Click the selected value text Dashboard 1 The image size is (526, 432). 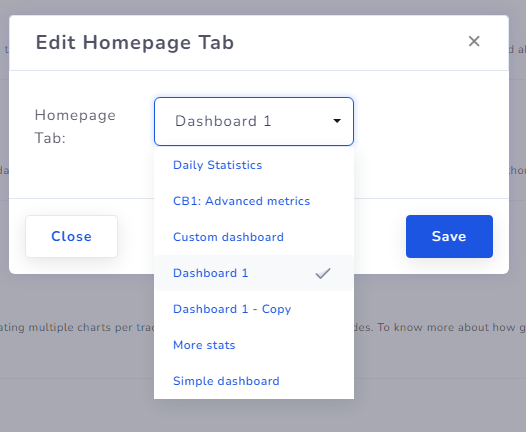(223, 121)
